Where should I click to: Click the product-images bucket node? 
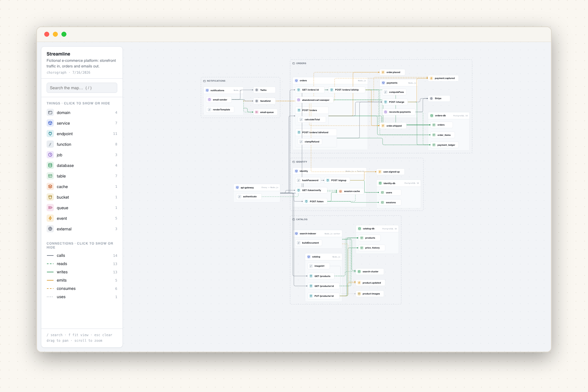pos(370,294)
